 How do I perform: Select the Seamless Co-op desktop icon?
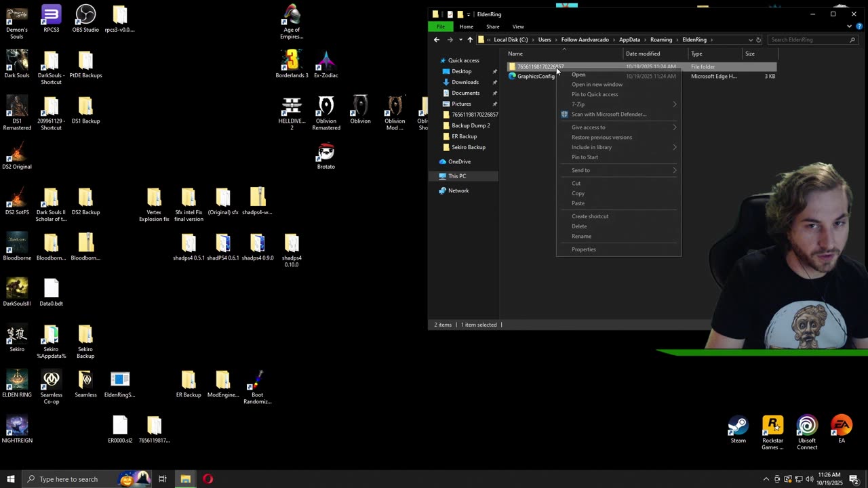tap(52, 380)
